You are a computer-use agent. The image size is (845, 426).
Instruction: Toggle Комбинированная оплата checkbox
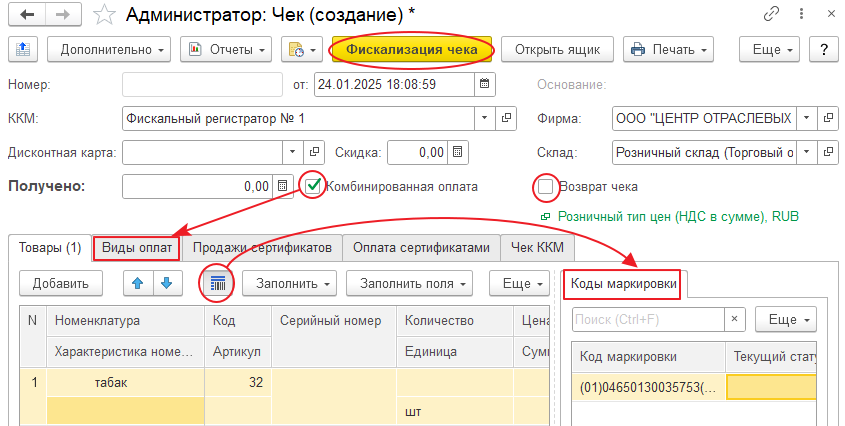point(314,185)
